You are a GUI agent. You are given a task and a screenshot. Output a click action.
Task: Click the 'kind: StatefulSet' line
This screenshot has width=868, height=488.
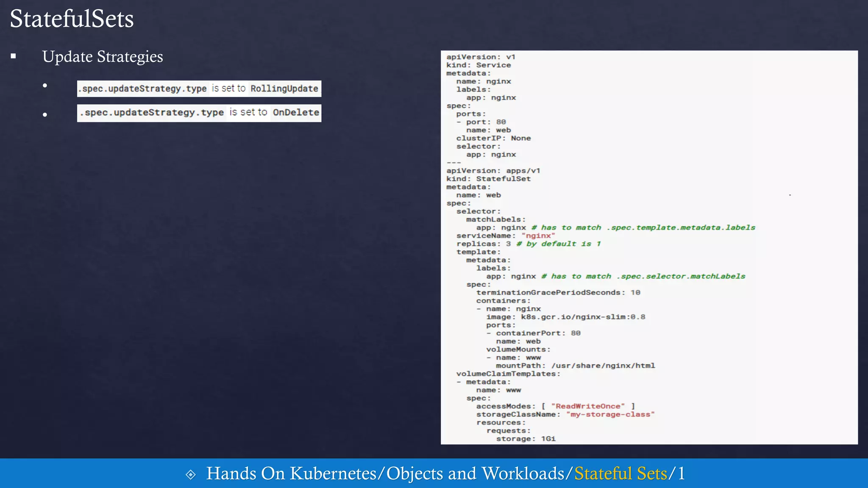point(488,179)
